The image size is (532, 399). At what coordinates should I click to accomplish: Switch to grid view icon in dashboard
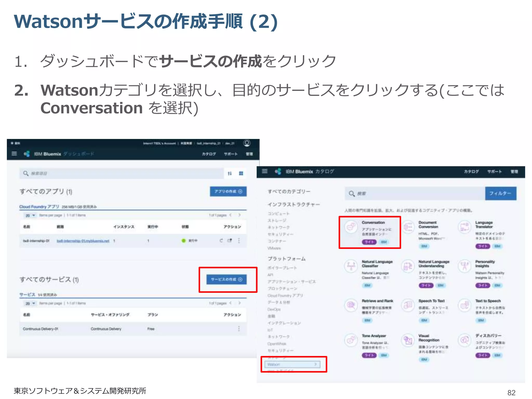tap(241, 173)
